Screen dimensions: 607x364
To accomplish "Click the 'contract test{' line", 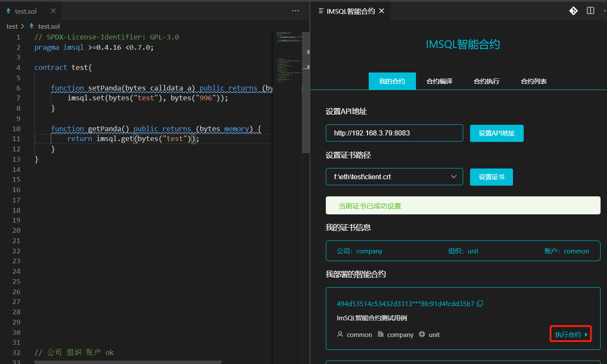I will click(63, 67).
